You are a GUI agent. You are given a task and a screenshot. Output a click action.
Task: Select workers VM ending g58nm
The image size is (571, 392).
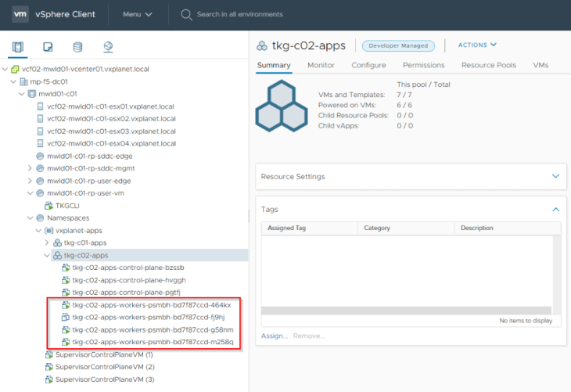tap(153, 329)
